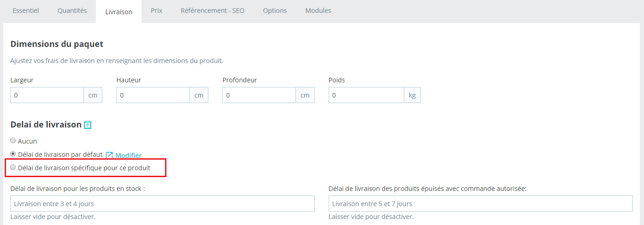This screenshot has height=225, width=644.
Task: Select the Livraison tab
Action: pyautogui.click(x=119, y=12)
